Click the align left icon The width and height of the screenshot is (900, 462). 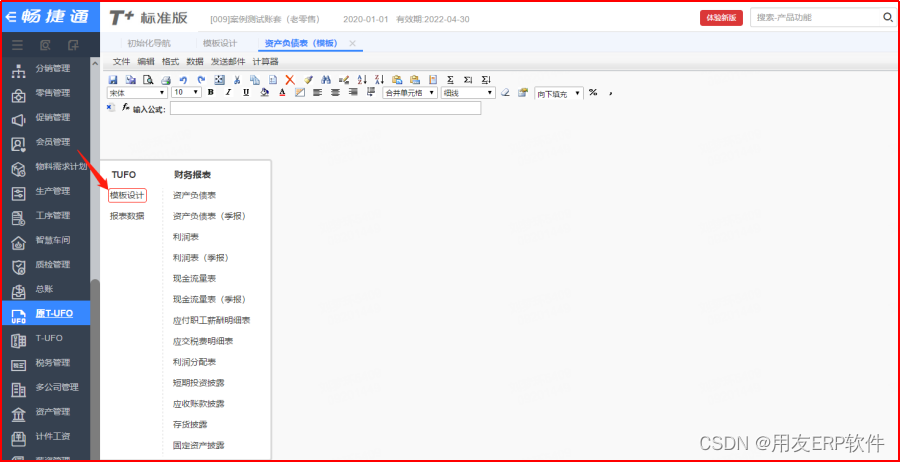coord(317,92)
